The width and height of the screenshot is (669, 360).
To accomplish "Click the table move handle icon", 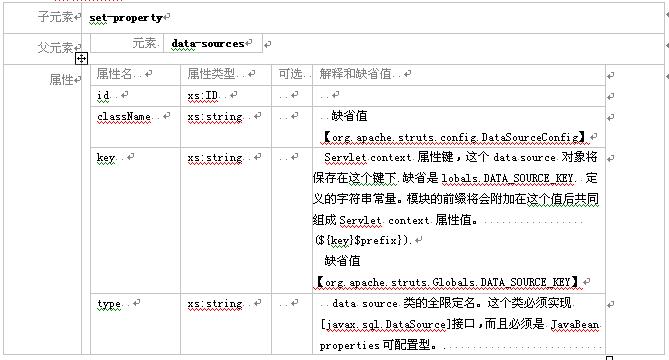I will click(81, 58).
